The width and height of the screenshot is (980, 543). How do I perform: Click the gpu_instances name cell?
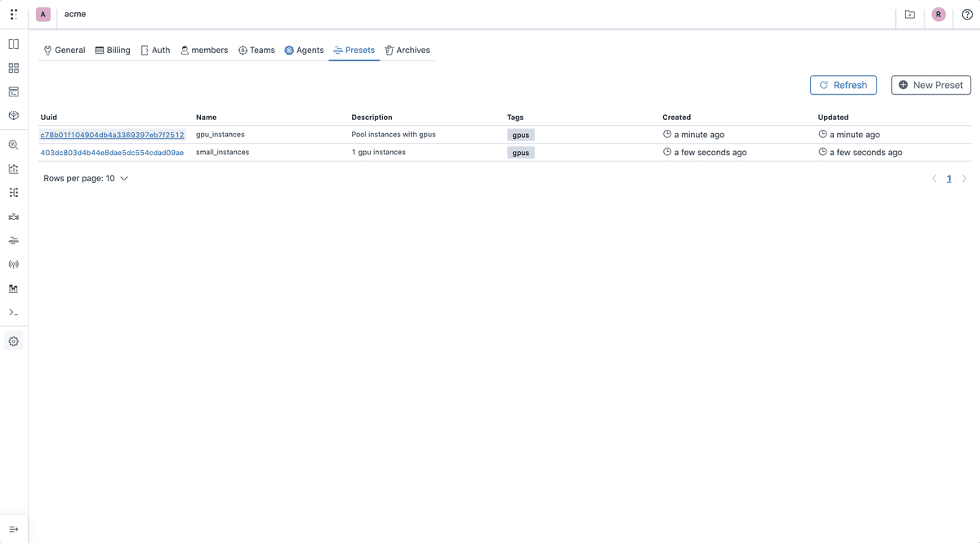click(220, 135)
